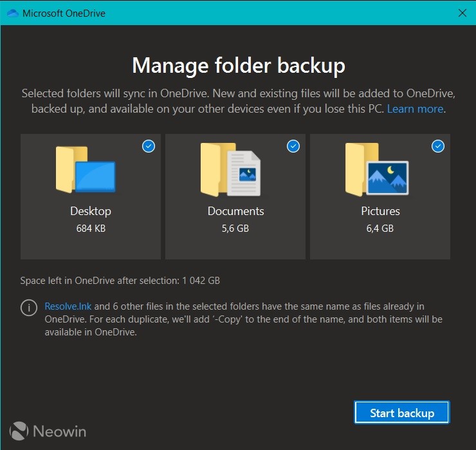476x450 pixels.
Task: Click the 6,4 GB size text
Action: 380,228
